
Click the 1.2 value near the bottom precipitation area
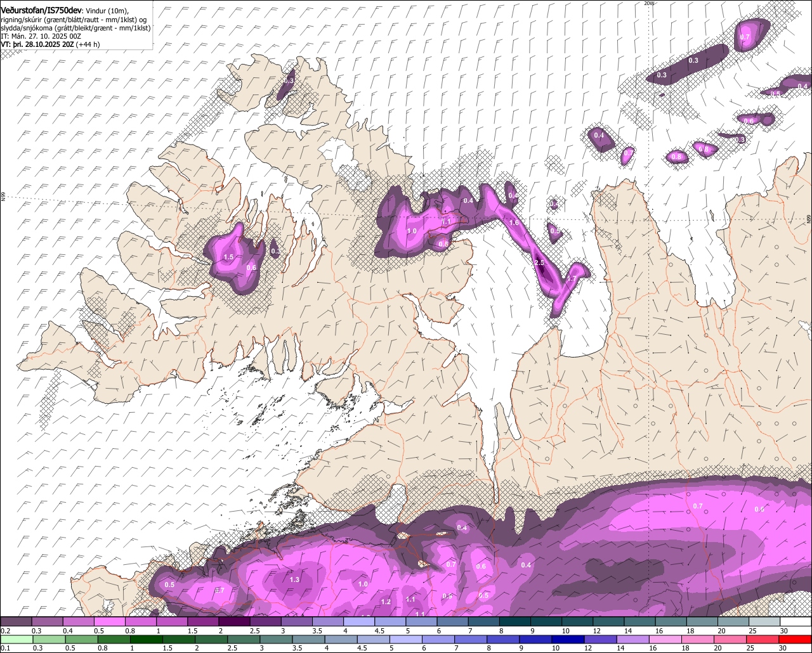click(x=386, y=602)
